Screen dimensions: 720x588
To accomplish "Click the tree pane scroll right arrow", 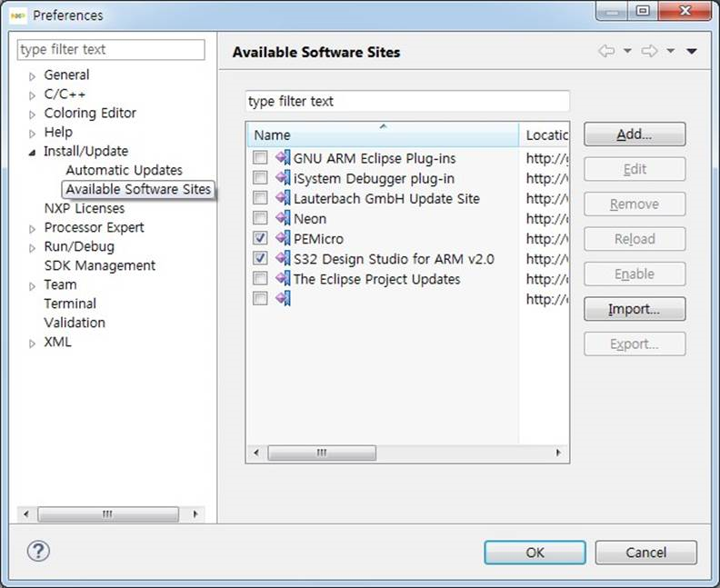I will click(x=195, y=514).
